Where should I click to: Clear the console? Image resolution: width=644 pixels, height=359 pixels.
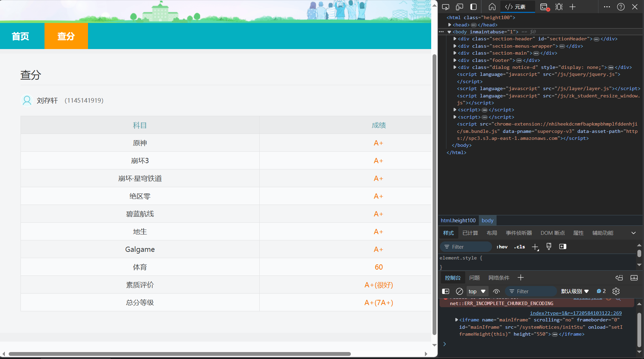[459, 292]
